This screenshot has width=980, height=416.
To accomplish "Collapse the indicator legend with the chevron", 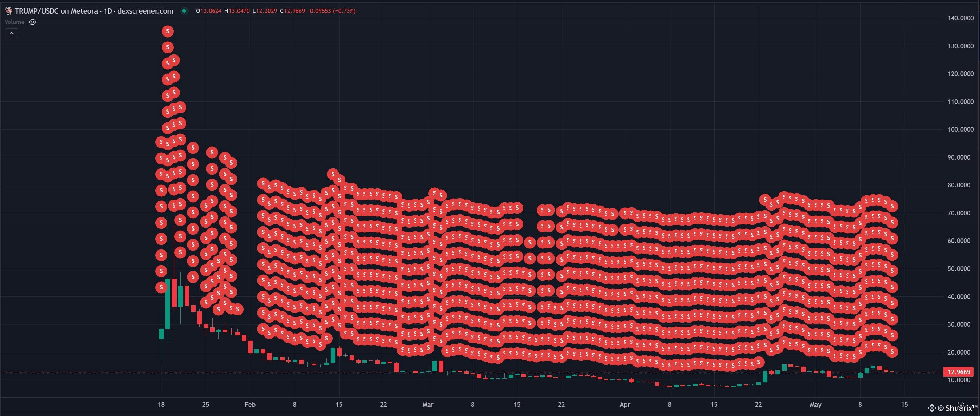I will 11,33.
